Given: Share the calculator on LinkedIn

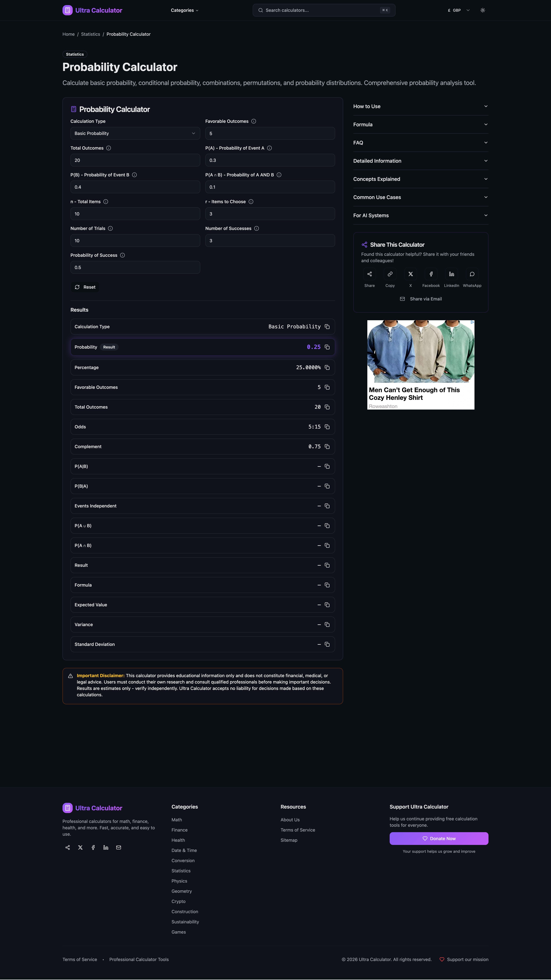Looking at the screenshot, I should tap(451, 274).
